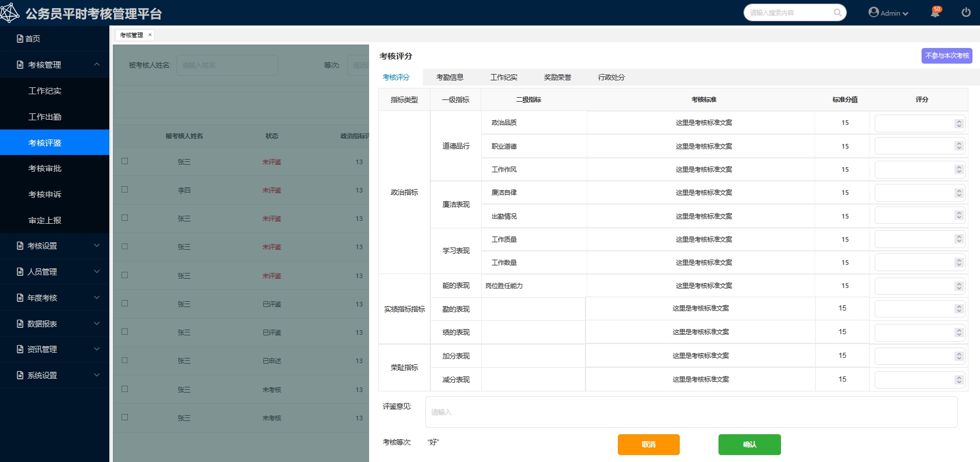Expand the 年度考核 sidebar menu
Image resolution: width=980 pixels, height=462 pixels.
97,297
